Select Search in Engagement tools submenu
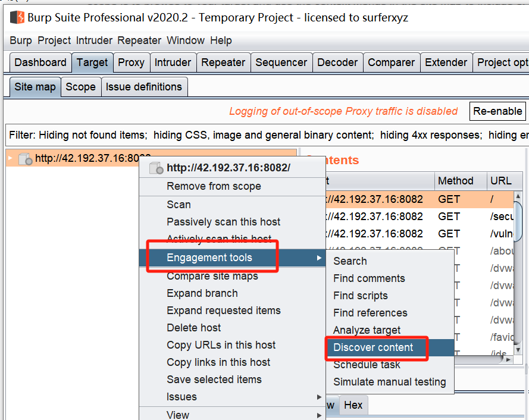Screen dimensions: 529x420 pos(390,261)
